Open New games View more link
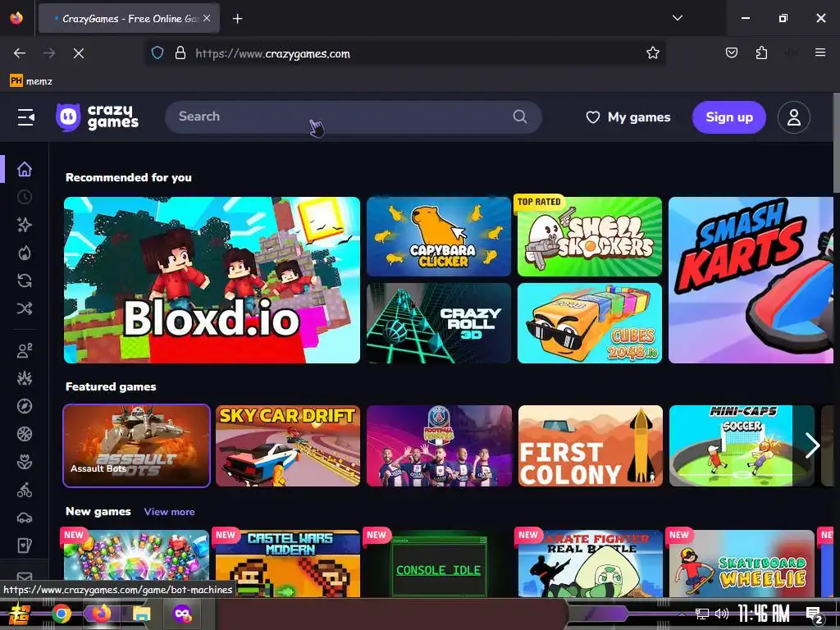 (x=169, y=512)
